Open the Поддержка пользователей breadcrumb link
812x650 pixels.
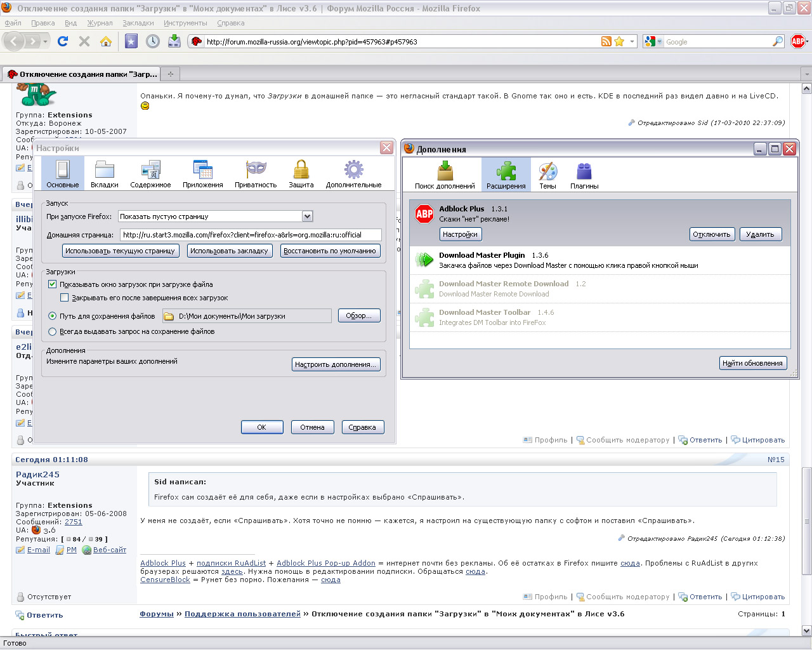coord(242,614)
